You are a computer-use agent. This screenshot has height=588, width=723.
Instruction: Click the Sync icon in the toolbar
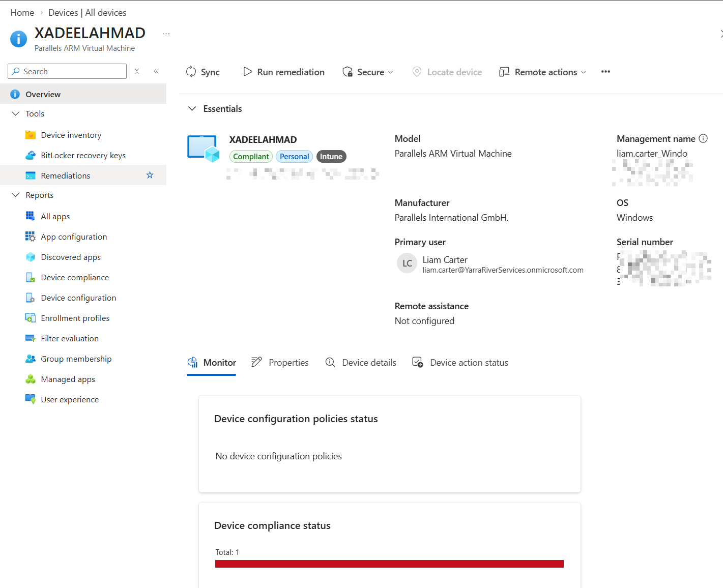point(191,72)
